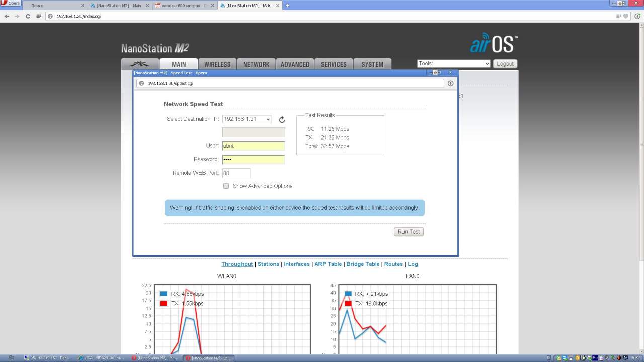Focus the popup address bar with sptest.cgi
Screen dimensions: 644x362
pyautogui.click(x=290, y=83)
